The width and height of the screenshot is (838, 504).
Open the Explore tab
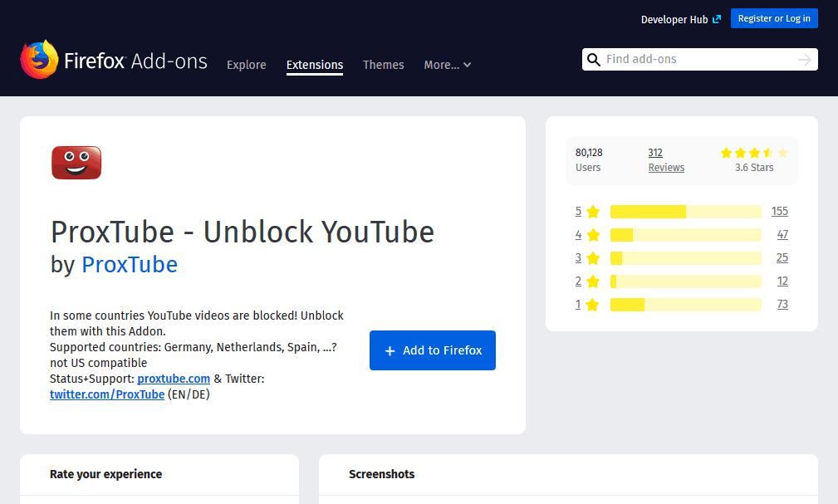point(247,65)
